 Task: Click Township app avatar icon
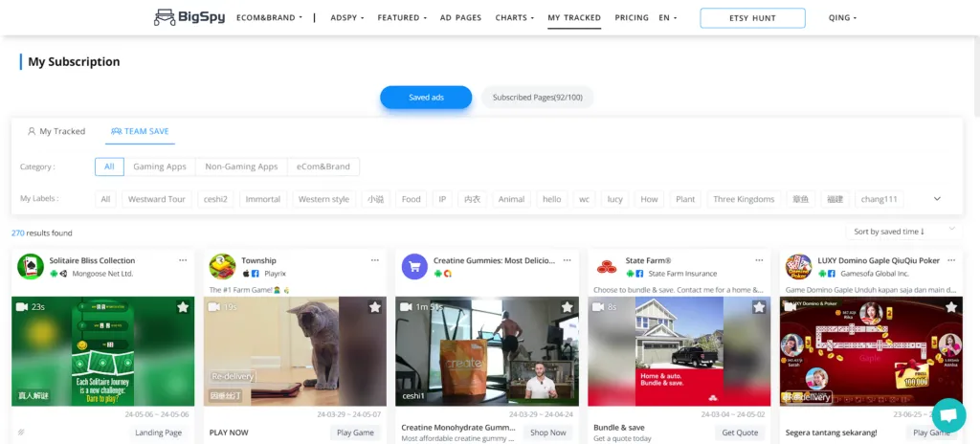[x=222, y=266]
